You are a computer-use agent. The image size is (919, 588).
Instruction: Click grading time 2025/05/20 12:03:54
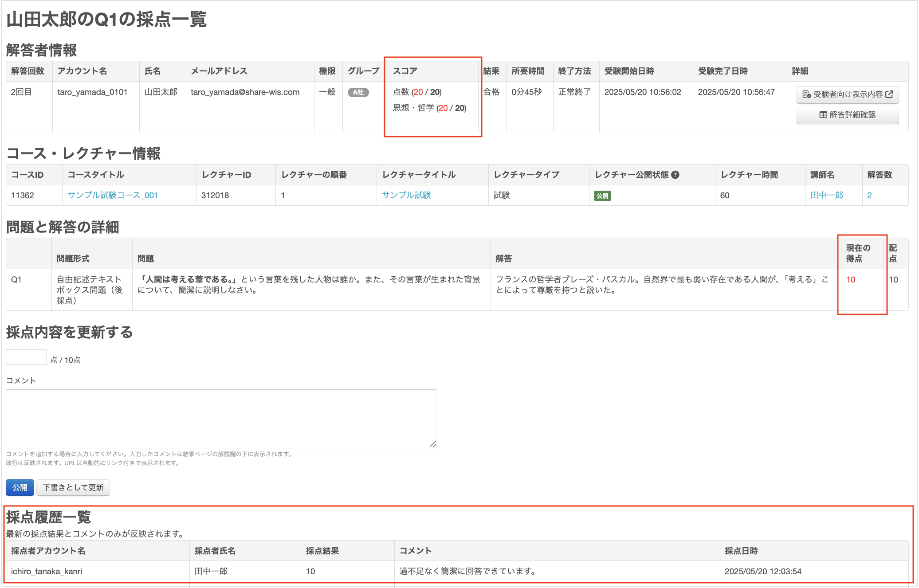click(763, 572)
